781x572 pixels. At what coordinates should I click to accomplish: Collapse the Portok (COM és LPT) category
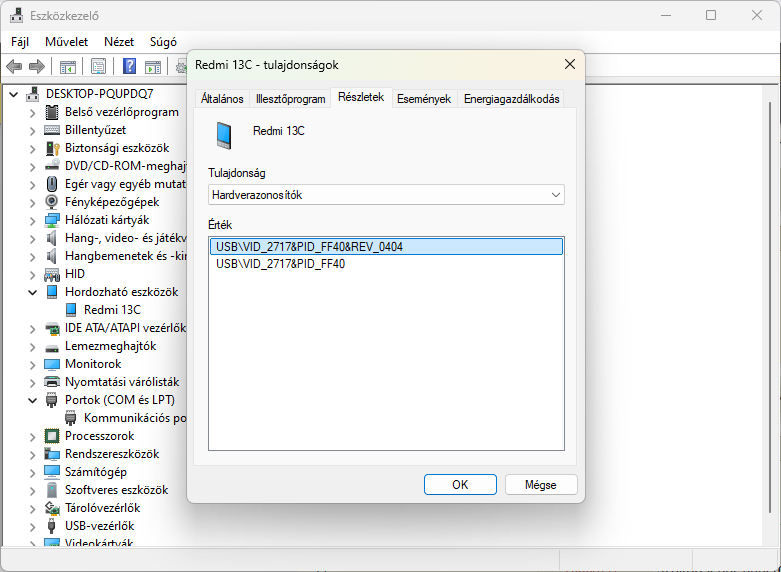point(32,400)
